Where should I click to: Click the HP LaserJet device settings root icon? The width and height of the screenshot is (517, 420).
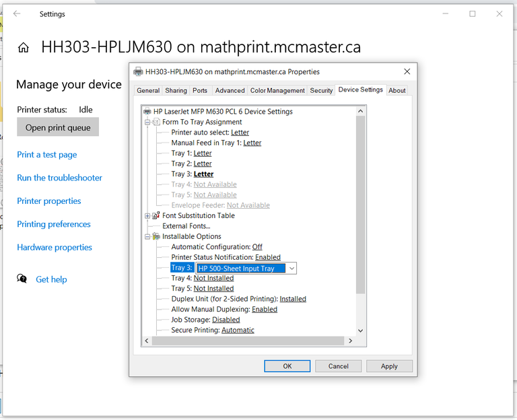(x=147, y=112)
